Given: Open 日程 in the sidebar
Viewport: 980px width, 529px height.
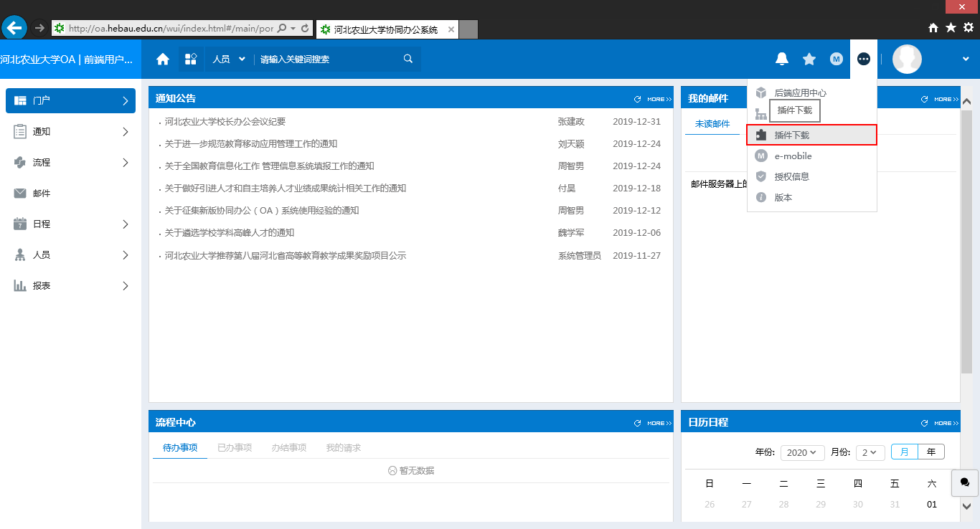Looking at the screenshot, I should pyautogui.click(x=70, y=224).
